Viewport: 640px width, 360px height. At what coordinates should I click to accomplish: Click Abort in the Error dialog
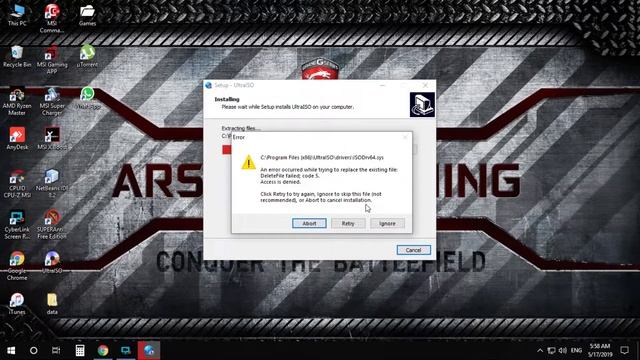click(309, 223)
